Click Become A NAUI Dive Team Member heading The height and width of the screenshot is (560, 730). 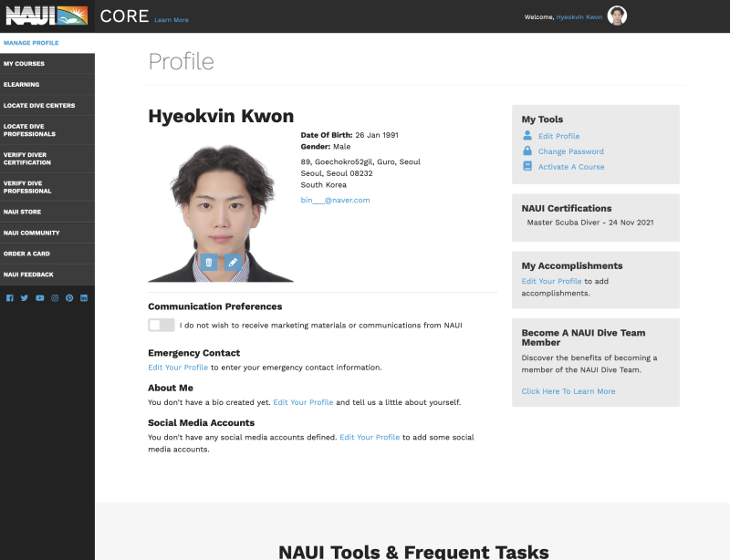[x=583, y=337]
